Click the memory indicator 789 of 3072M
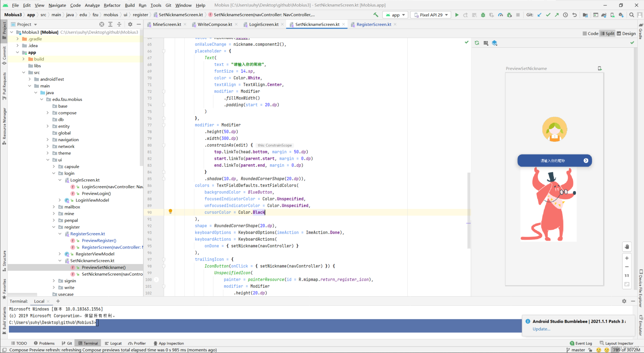644x353 pixels. point(626,350)
